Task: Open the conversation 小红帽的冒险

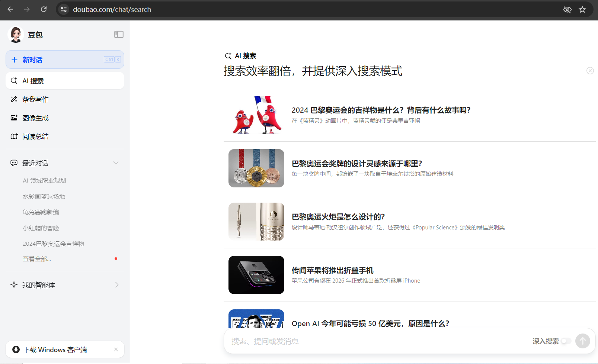Action: tap(41, 228)
